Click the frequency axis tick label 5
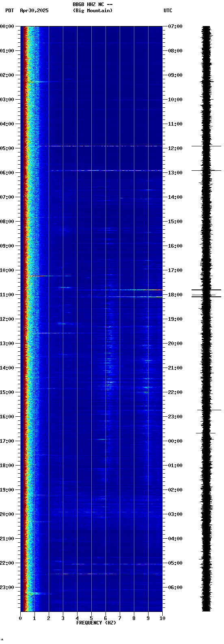The height and width of the screenshot is (644, 224). (91, 618)
